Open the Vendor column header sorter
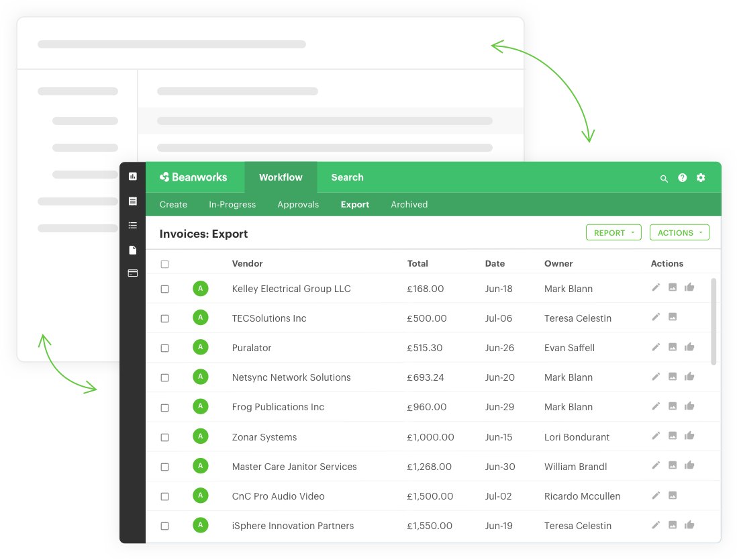Image resolution: width=737 pixels, height=560 pixels. tap(247, 263)
